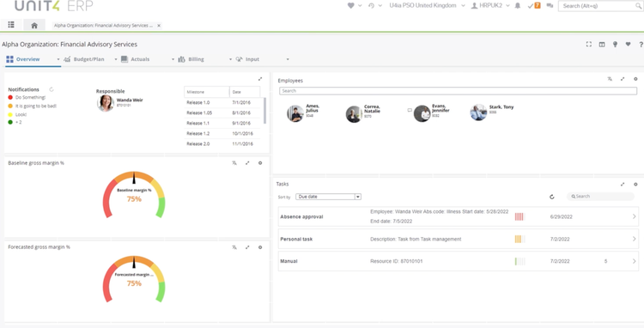Switch to the Overview tab
Image resolution: width=644 pixels, height=328 pixels.
click(23, 59)
